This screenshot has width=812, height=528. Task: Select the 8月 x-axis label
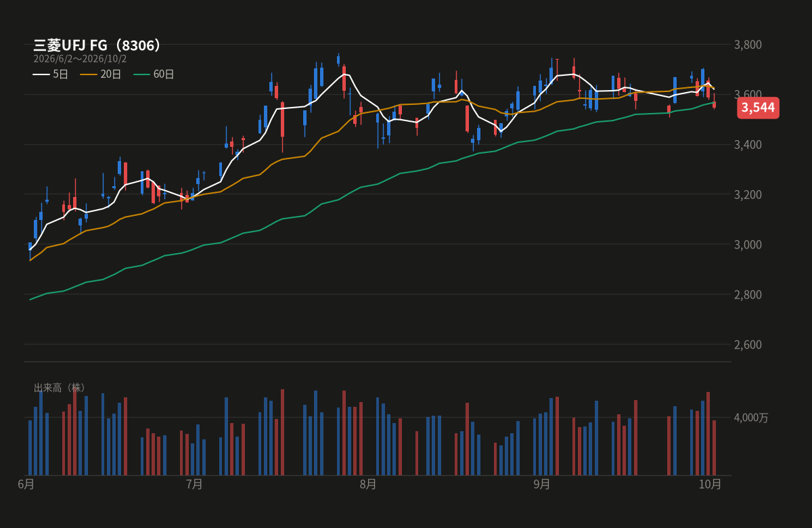point(368,484)
